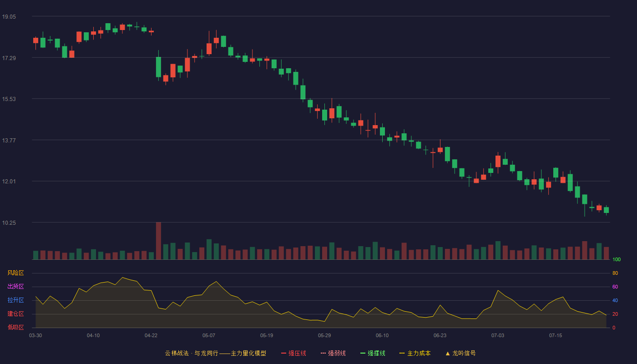Image resolution: width=637 pixels, height=364 pixels.
Task: Click the 06-10 date label
Action: click(382, 335)
